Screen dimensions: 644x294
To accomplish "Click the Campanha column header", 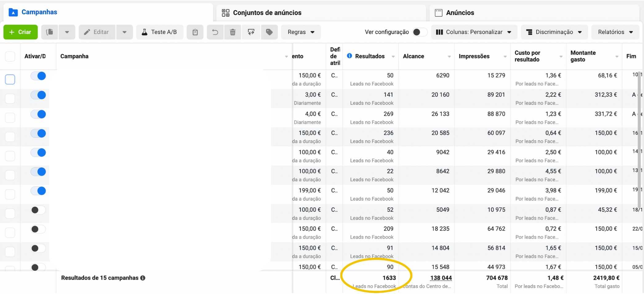I will pos(74,56).
